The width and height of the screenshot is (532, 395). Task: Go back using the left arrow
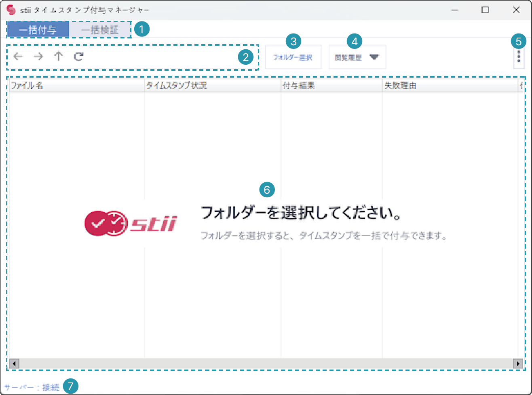[18, 57]
